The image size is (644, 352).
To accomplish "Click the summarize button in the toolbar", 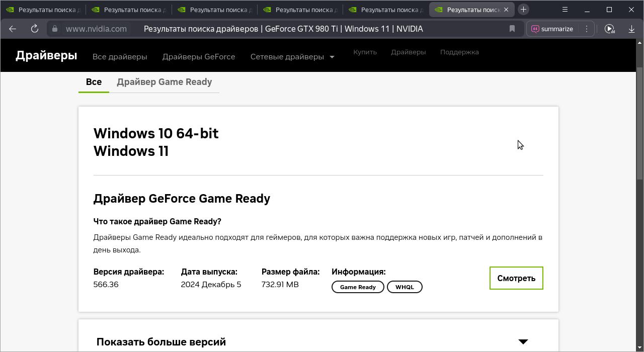I will (x=552, y=29).
